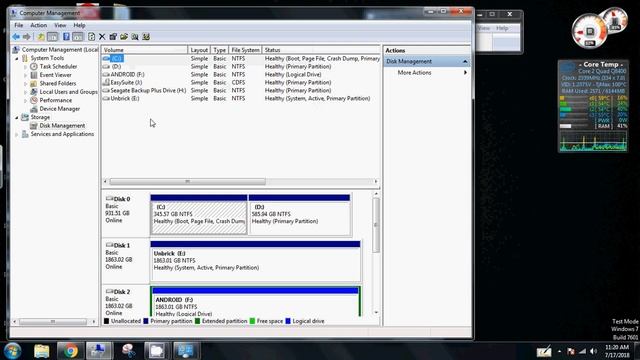Click the Type column header
This screenshot has width=640, height=360.
pyautogui.click(x=220, y=50)
